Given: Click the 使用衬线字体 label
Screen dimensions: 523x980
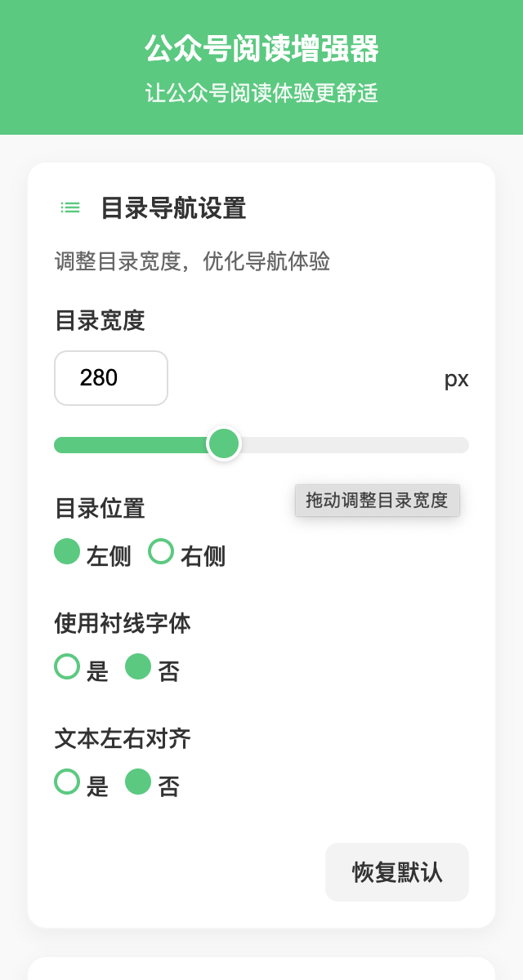Looking at the screenshot, I should [x=123, y=624].
